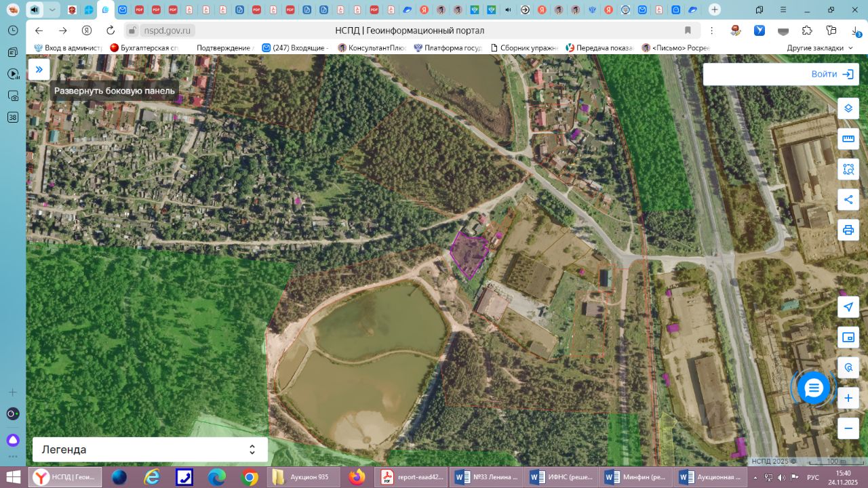The image size is (868, 488).
Task: Open the overview mini-map window icon
Action: 848,337
